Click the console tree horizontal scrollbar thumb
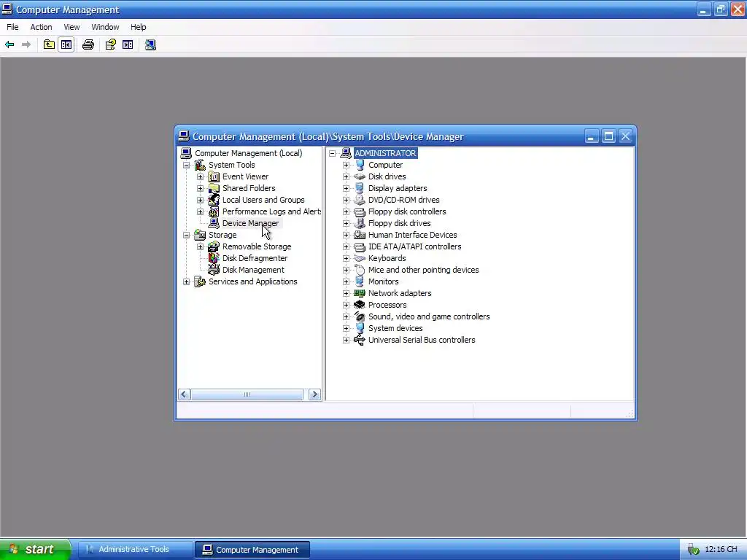The height and width of the screenshot is (560, 747). coord(247,394)
